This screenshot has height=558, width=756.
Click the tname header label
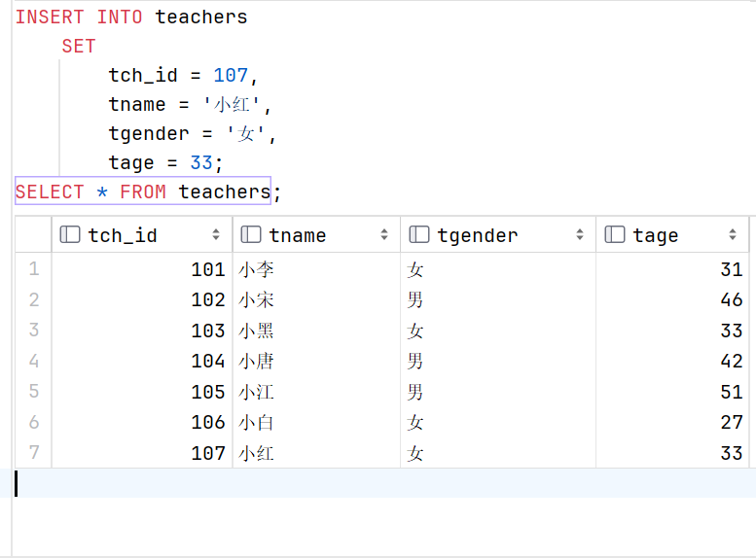pos(298,235)
